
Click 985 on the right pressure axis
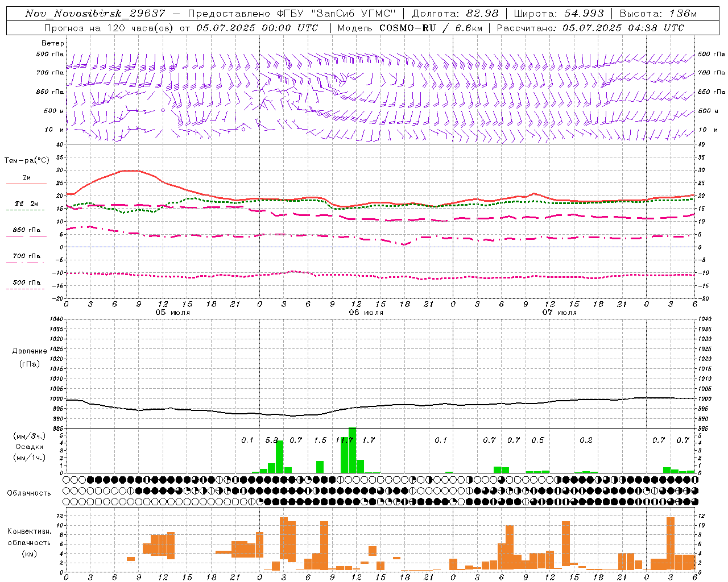click(x=704, y=428)
